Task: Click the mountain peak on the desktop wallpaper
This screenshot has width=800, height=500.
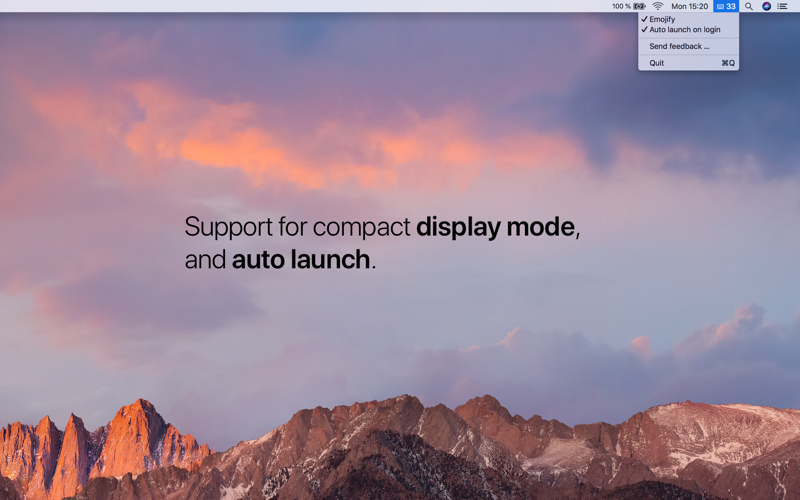Action: (x=140, y=407)
